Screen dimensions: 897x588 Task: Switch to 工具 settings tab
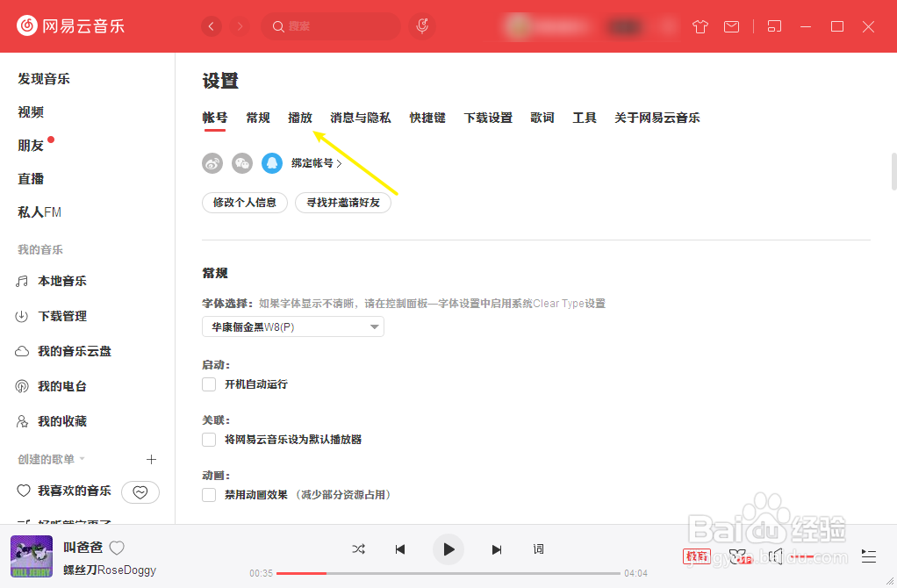(585, 118)
